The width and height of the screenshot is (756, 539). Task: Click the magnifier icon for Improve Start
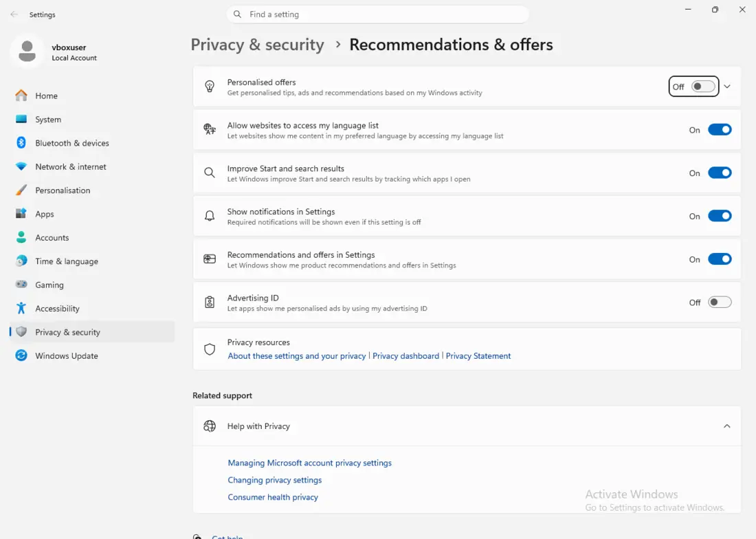tap(209, 173)
